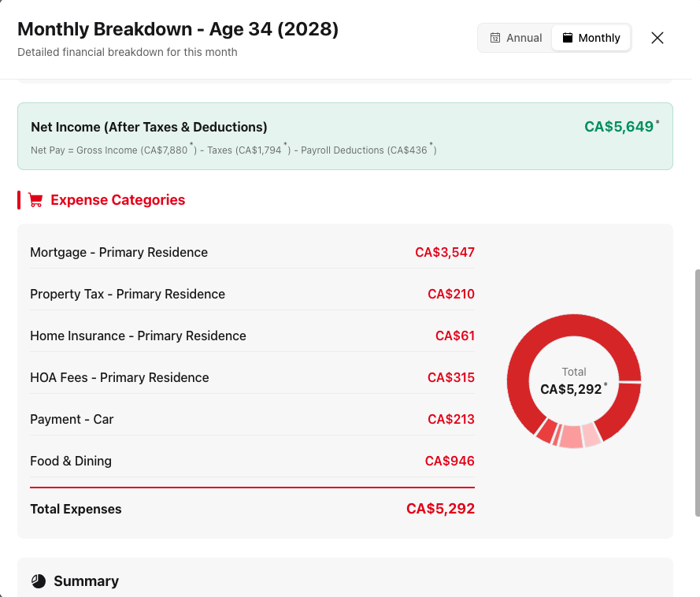This screenshot has width=700, height=597.
Task: Click the Total Expenses CA$5,292 amount
Action: pos(440,509)
